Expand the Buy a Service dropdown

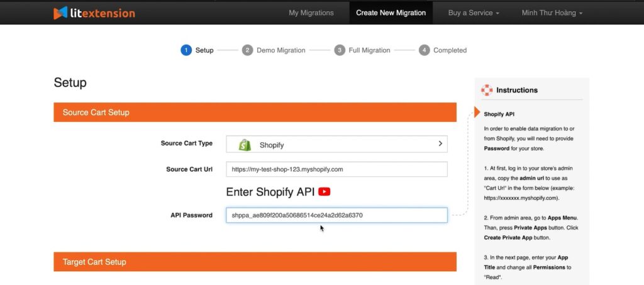coord(474,13)
